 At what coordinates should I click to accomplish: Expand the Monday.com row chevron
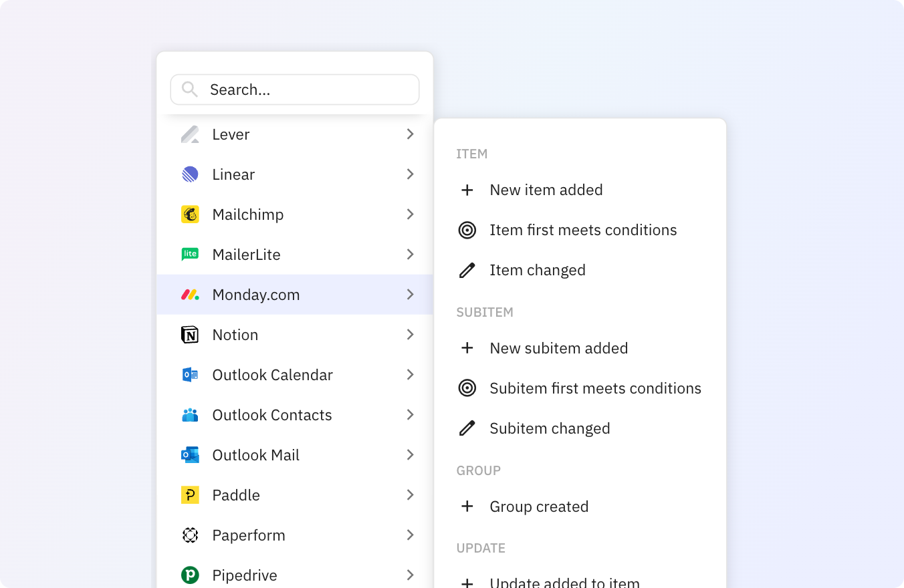coord(410,295)
